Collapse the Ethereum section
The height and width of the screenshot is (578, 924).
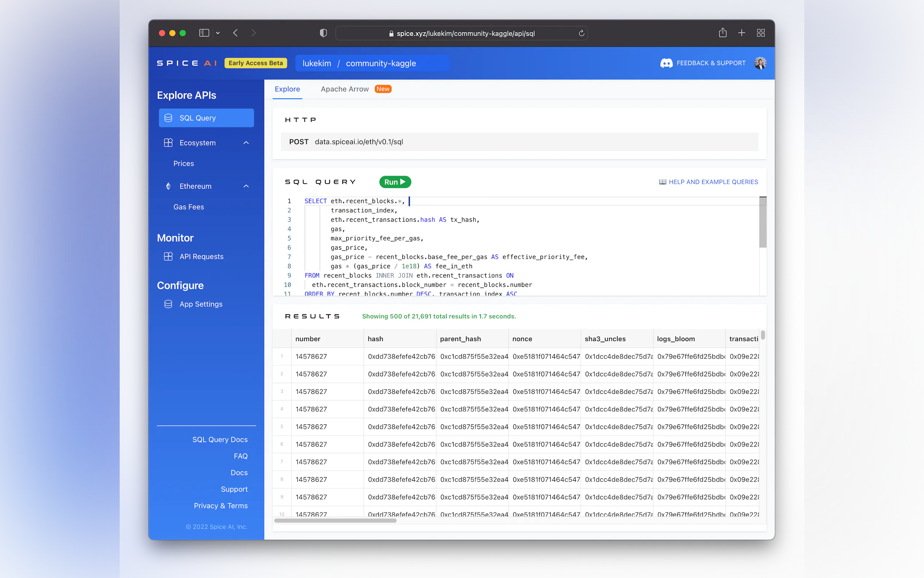tap(246, 186)
